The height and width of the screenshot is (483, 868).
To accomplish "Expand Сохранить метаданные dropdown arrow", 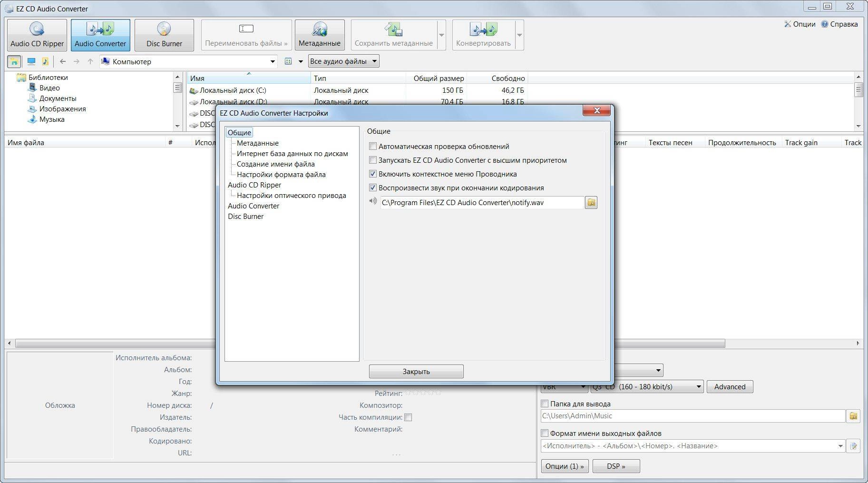I will click(x=441, y=35).
